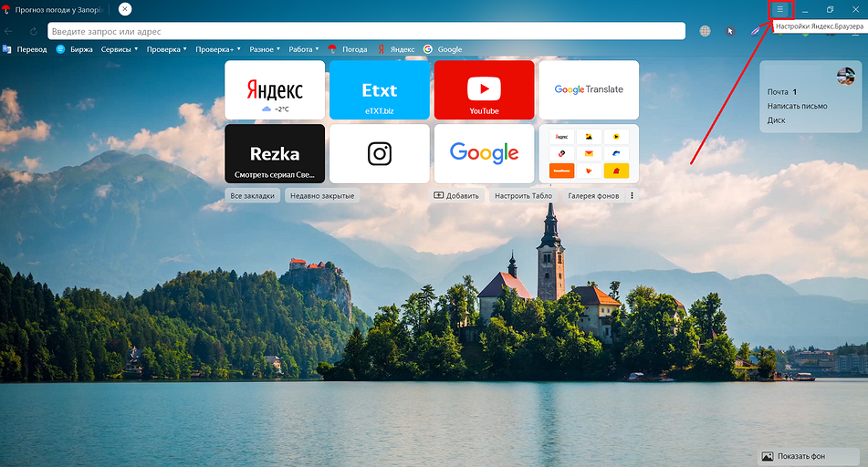This screenshot has height=467, width=868.
Task: Open the Google bookmark in bookmarks bar
Action: pos(443,49)
